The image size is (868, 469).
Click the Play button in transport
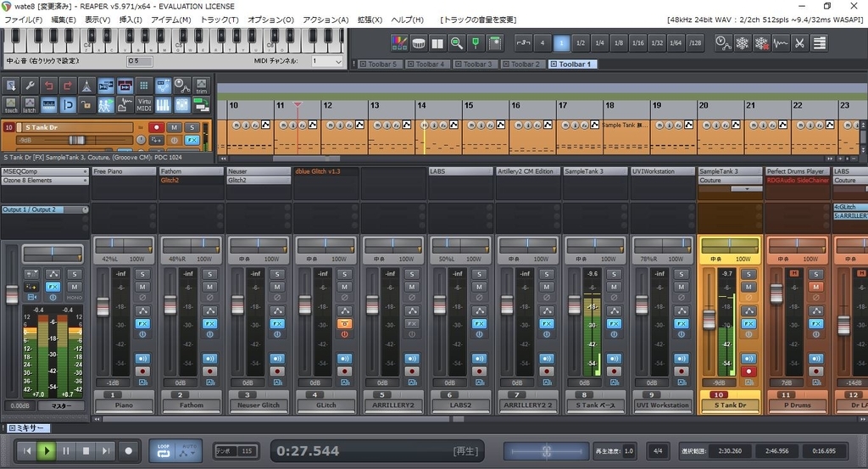[x=47, y=450]
